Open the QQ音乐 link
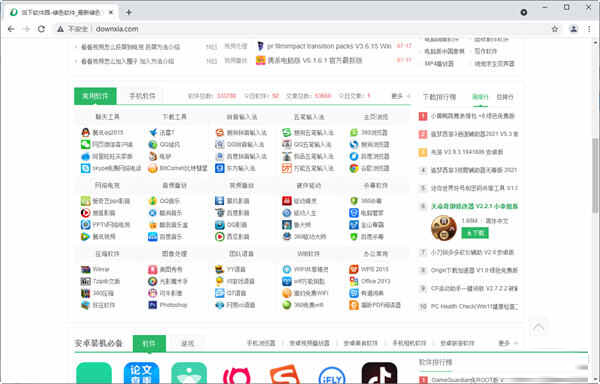Viewport: 600px width, 384px height. [170, 200]
